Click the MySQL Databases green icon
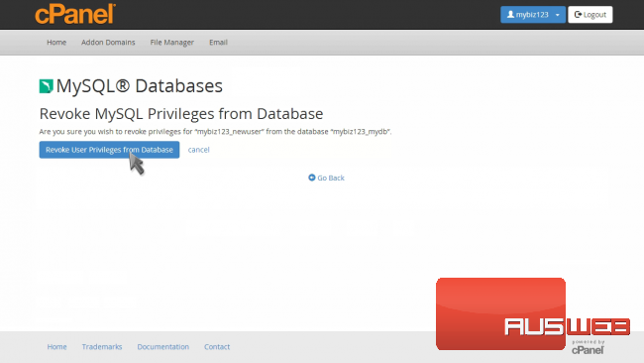Viewport: 644px width, 363px height. [46, 86]
